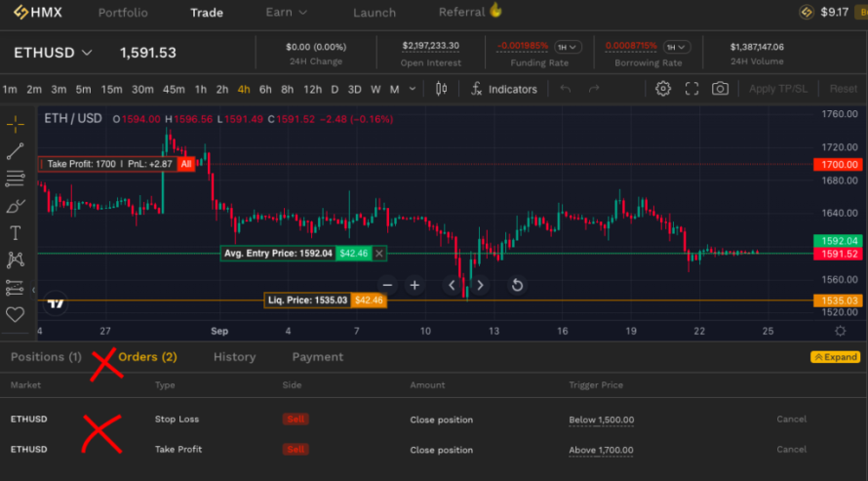The image size is (868, 481).
Task: Select the text annotation tool
Action: [15, 233]
